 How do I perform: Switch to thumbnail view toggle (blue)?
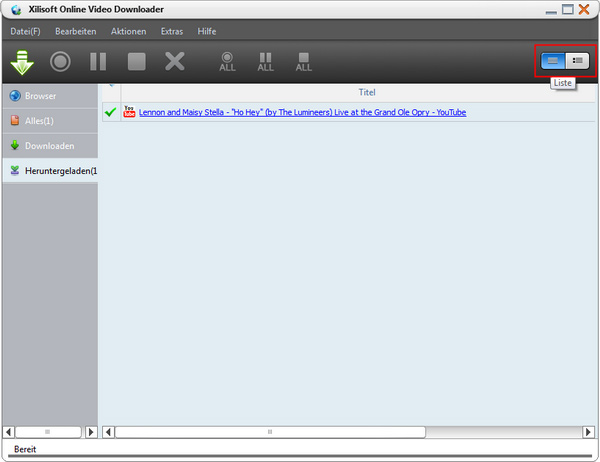pyautogui.click(x=553, y=61)
